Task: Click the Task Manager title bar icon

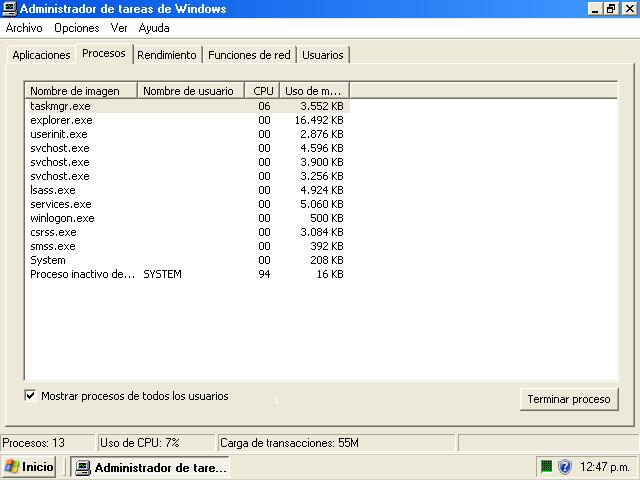Action: [x=9, y=8]
